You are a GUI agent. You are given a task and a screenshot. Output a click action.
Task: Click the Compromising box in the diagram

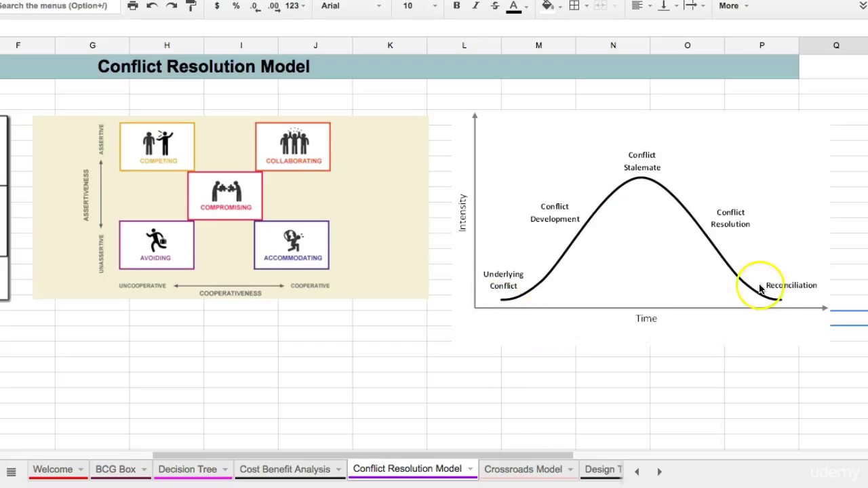coord(225,196)
